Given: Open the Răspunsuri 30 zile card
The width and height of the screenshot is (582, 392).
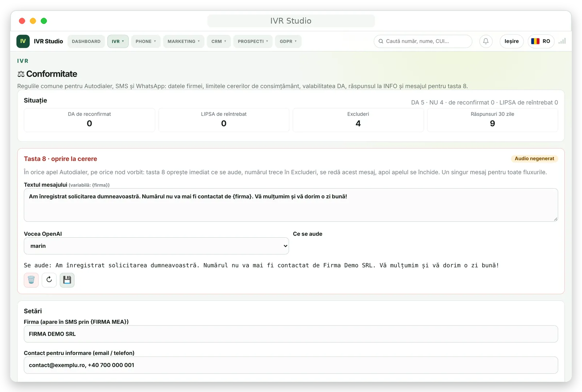Looking at the screenshot, I should point(493,120).
